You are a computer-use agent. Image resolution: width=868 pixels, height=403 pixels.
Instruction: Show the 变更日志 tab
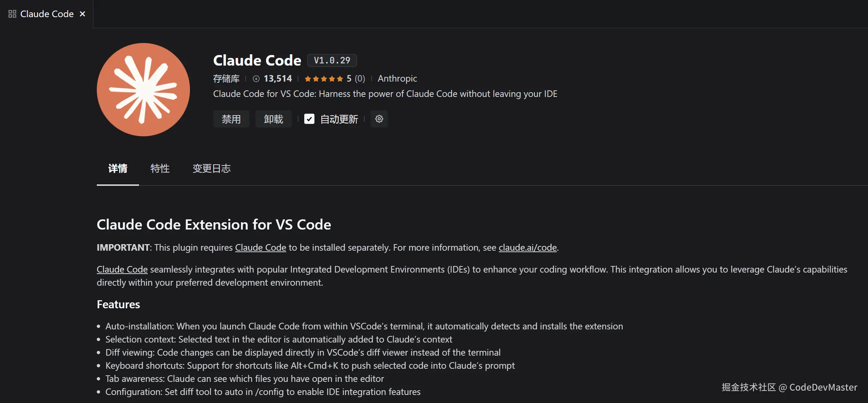211,168
